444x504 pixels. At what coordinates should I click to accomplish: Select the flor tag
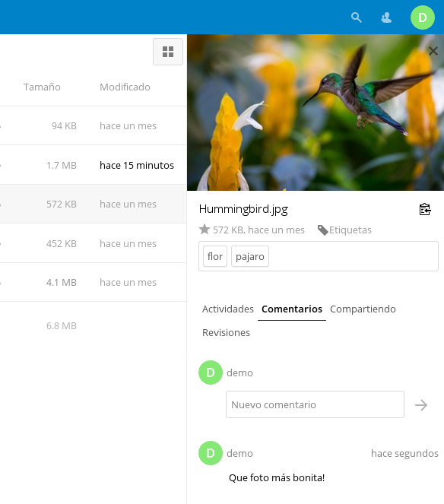(215, 256)
